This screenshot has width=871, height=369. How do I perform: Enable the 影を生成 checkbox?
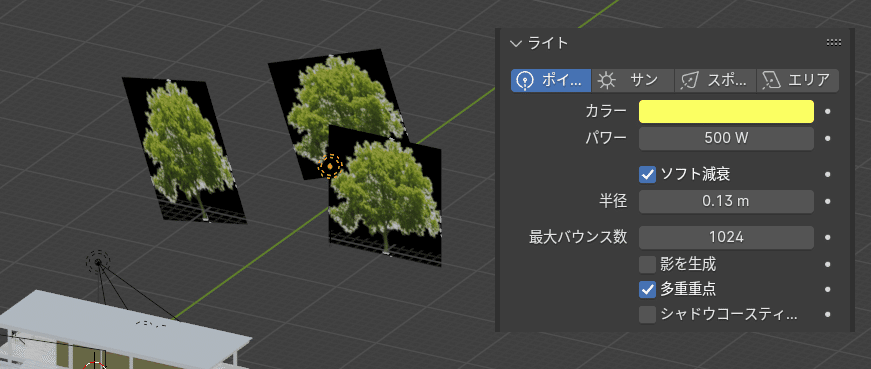click(x=647, y=264)
